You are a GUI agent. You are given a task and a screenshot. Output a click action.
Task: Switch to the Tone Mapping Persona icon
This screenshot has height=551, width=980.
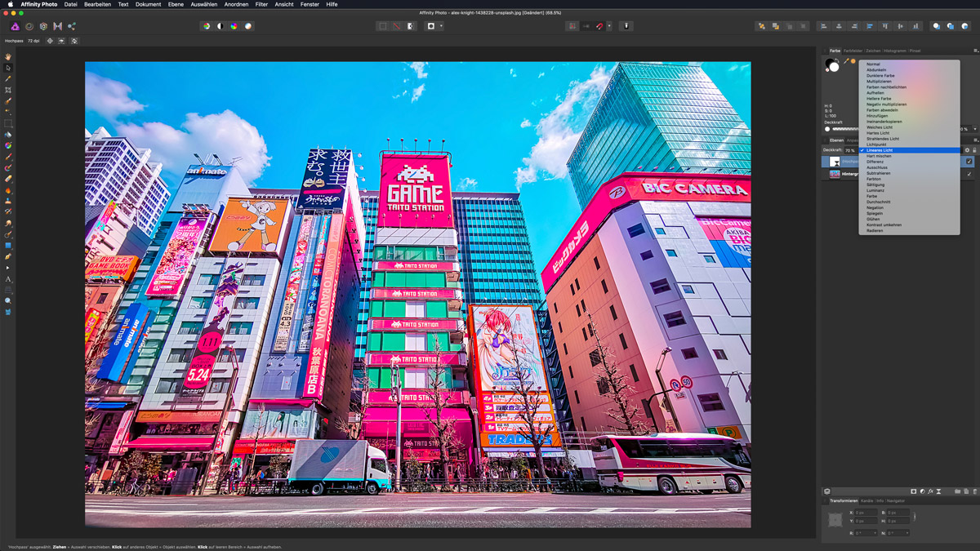click(57, 26)
